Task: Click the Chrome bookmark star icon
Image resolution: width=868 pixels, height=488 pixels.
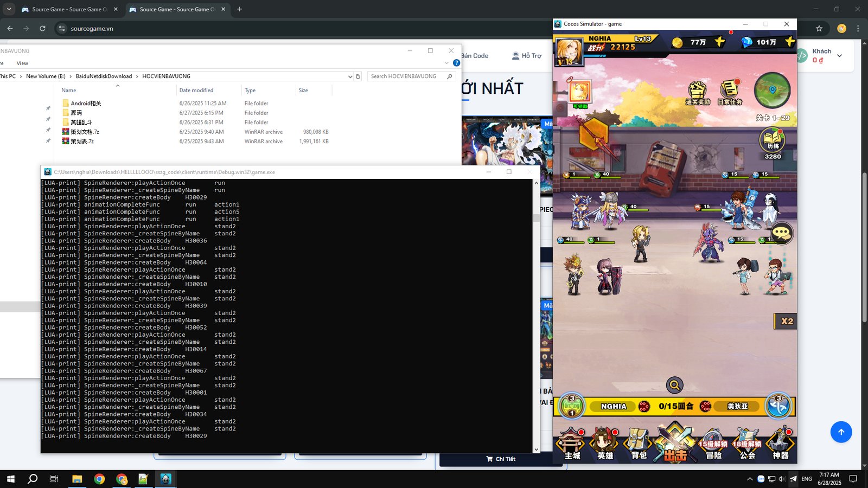Action: coord(819,28)
